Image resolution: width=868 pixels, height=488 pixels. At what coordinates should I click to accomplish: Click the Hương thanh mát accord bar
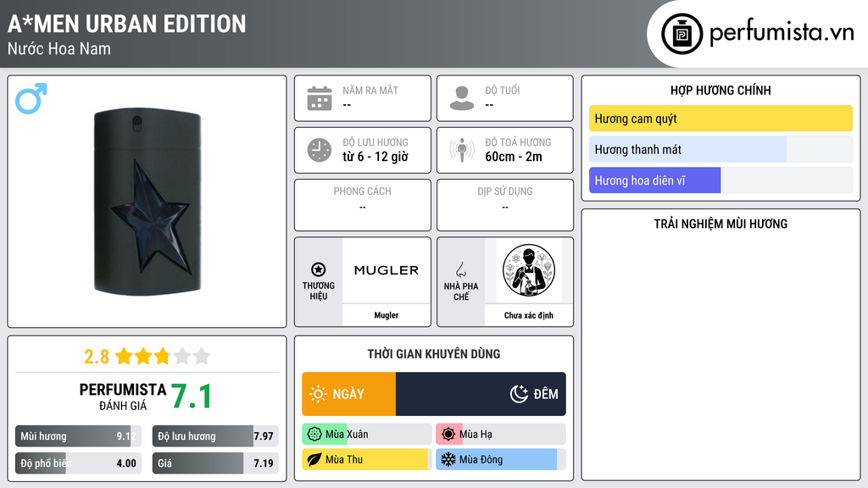point(721,149)
